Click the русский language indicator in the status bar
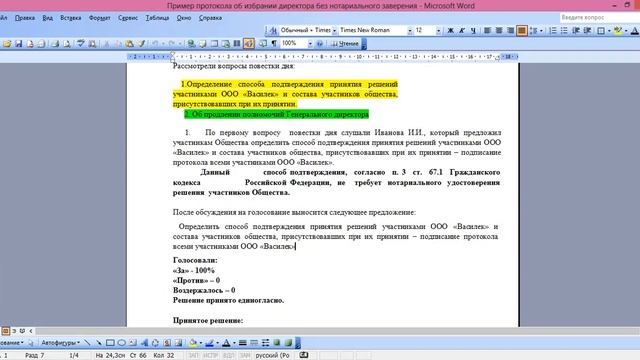Image resolution: width=640 pixels, height=360 pixels. click(272, 356)
